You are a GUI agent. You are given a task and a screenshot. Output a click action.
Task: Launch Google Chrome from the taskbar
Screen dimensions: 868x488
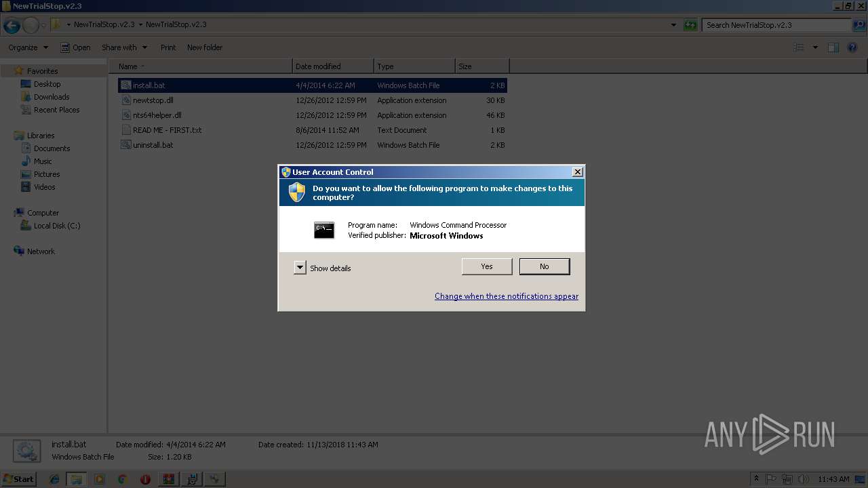click(123, 479)
